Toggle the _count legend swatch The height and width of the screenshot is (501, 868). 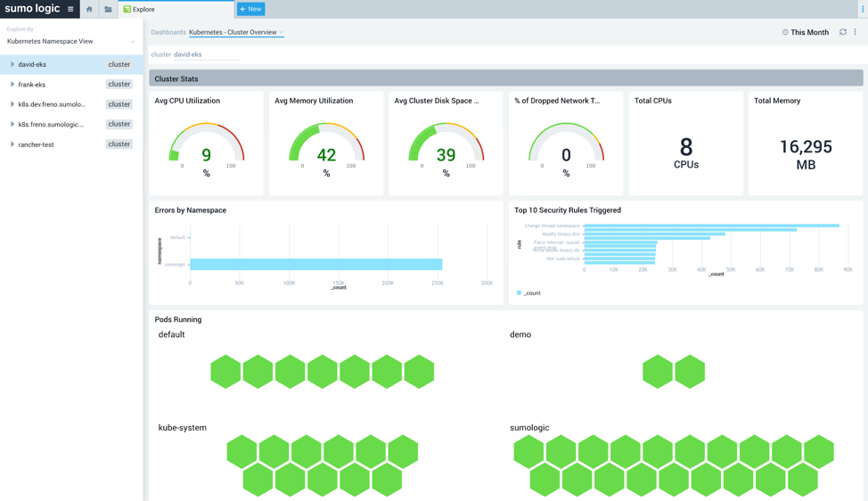pos(519,293)
